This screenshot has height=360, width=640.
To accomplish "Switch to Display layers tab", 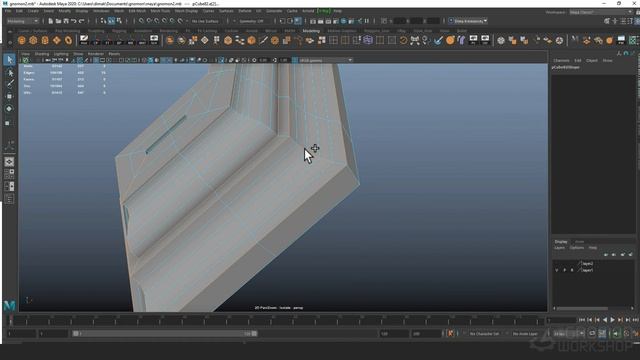I will (x=561, y=242).
